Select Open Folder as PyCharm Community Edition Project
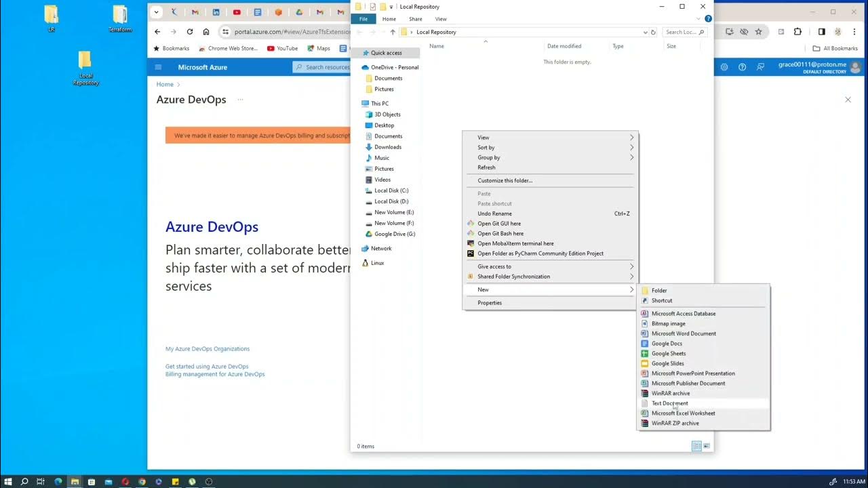Viewport: 868px width, 488px height. [550, 253]
